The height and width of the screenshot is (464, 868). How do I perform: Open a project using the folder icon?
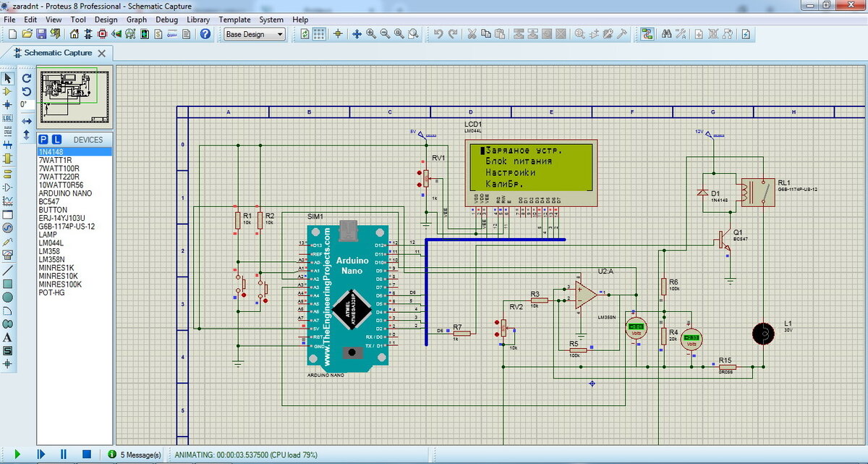[x=27, y=34]
